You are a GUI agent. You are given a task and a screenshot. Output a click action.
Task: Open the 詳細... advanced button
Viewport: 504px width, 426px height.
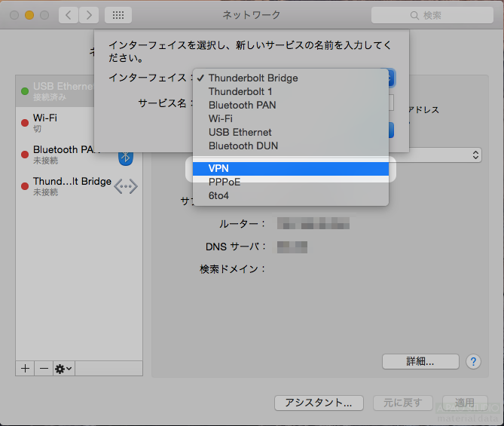[420, 362]
